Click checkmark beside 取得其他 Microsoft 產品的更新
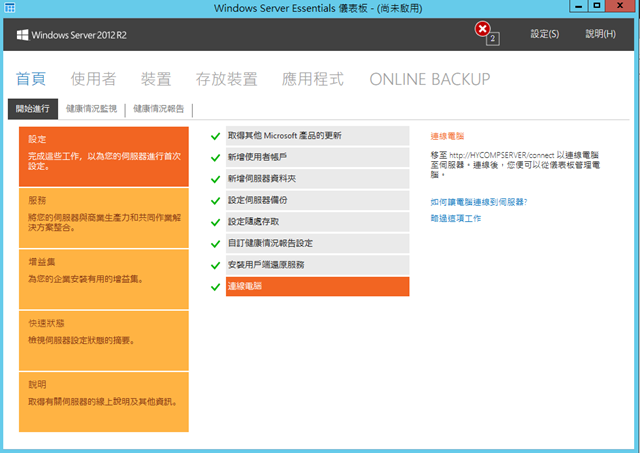Image resolution: width=640 pixels, height=453 pixels. (216, 136)
